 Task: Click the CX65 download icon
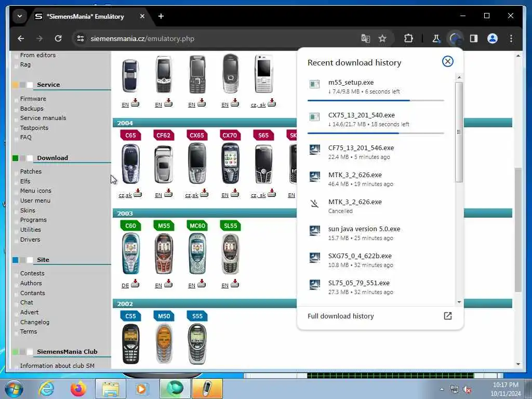click(204, 193)
